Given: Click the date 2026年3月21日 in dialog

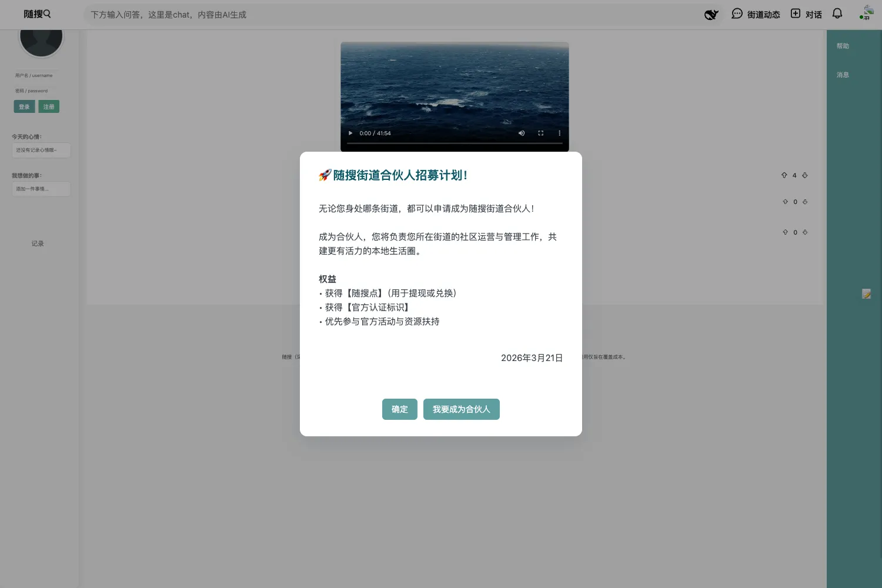Looking at the screenshot, I should coord(532,358).
